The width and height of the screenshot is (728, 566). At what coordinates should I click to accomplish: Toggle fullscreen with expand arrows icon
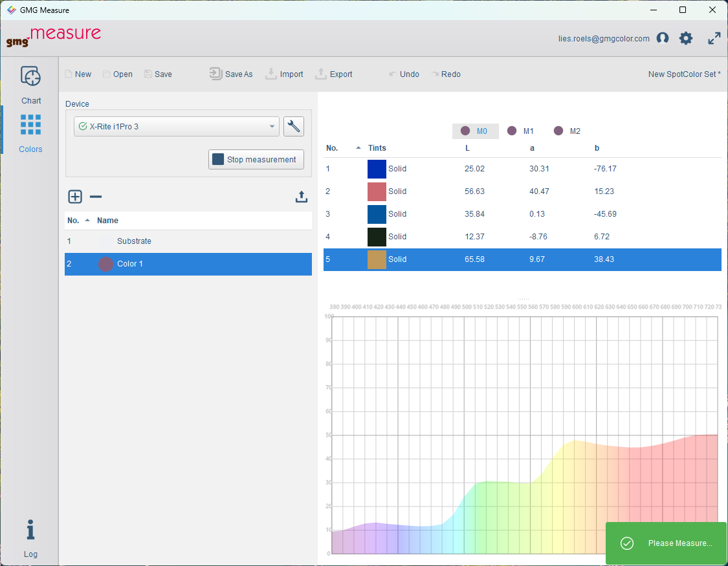coord(714,38)
